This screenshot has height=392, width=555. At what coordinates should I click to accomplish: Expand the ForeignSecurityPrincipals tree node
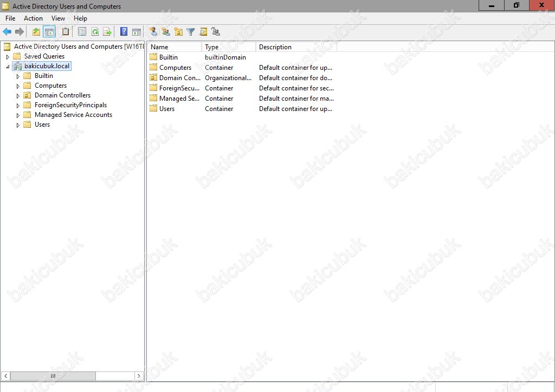pos(18,106)
